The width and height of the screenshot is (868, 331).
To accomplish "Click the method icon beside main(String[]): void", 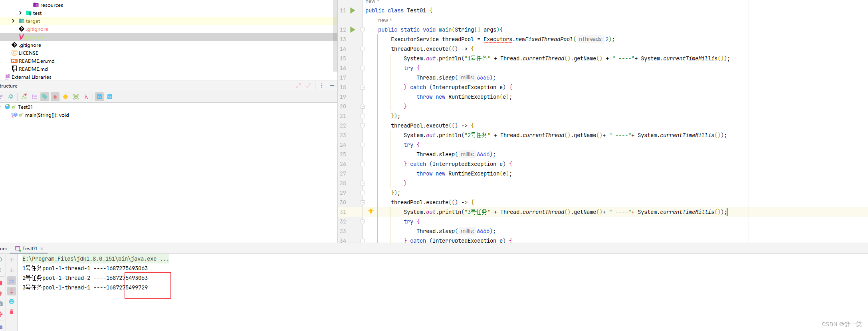I will click(15, 115).
